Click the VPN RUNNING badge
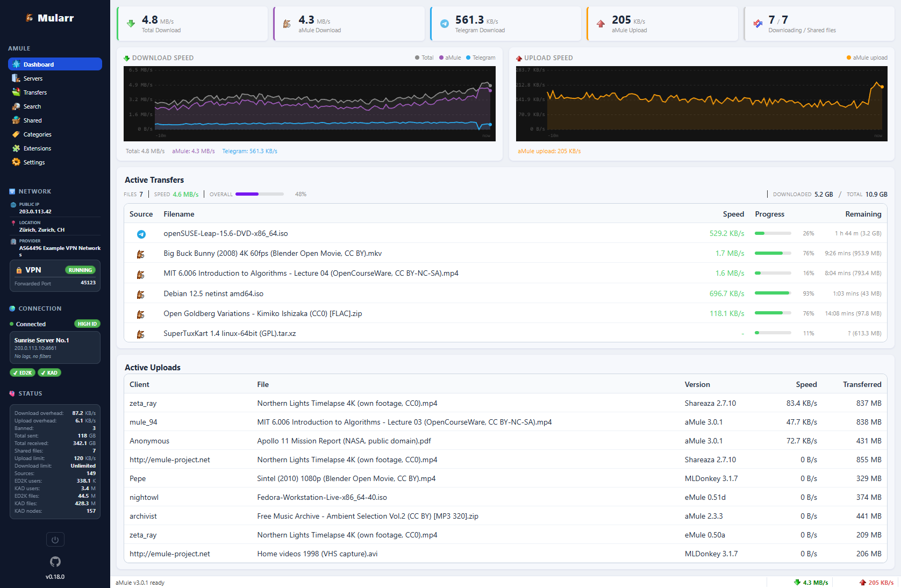 tap(80, 270)
